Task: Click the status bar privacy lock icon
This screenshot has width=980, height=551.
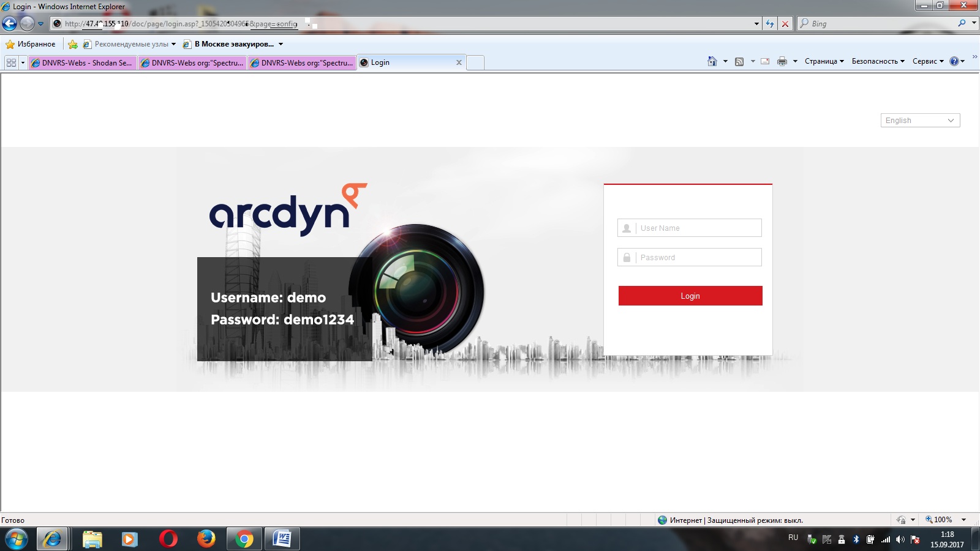Action: click(901, 520)
